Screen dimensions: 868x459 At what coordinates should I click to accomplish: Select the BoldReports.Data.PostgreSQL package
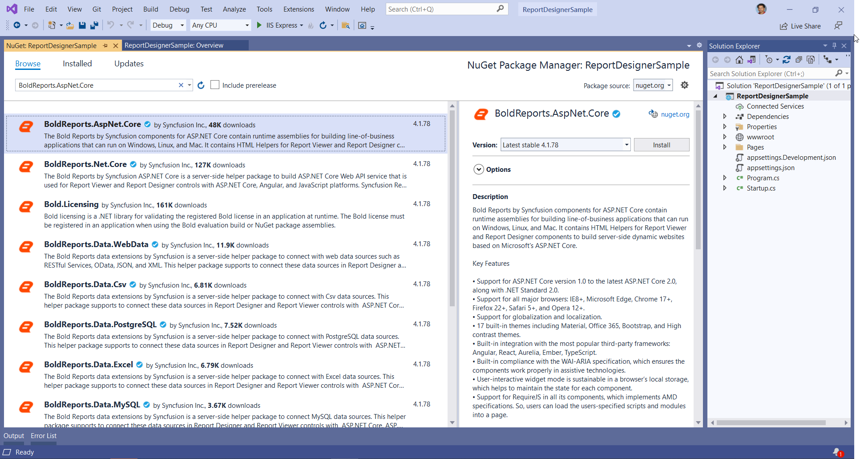click(x=225, y=334)
